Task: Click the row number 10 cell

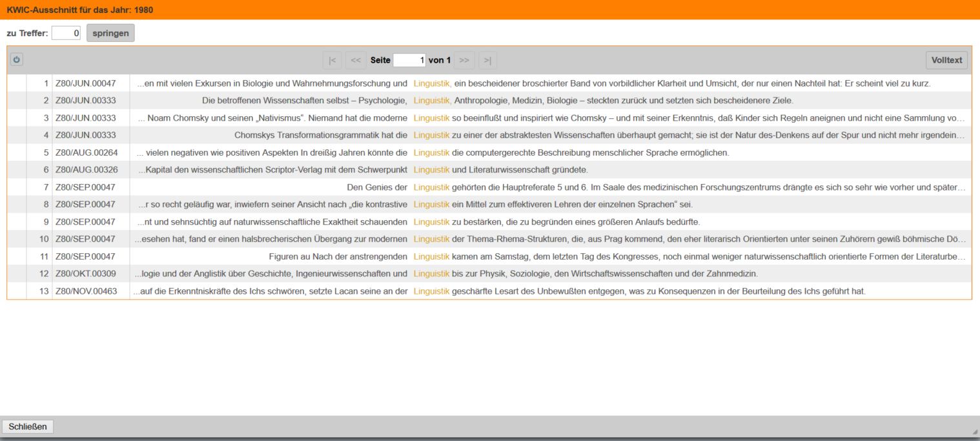Action: 44,240
